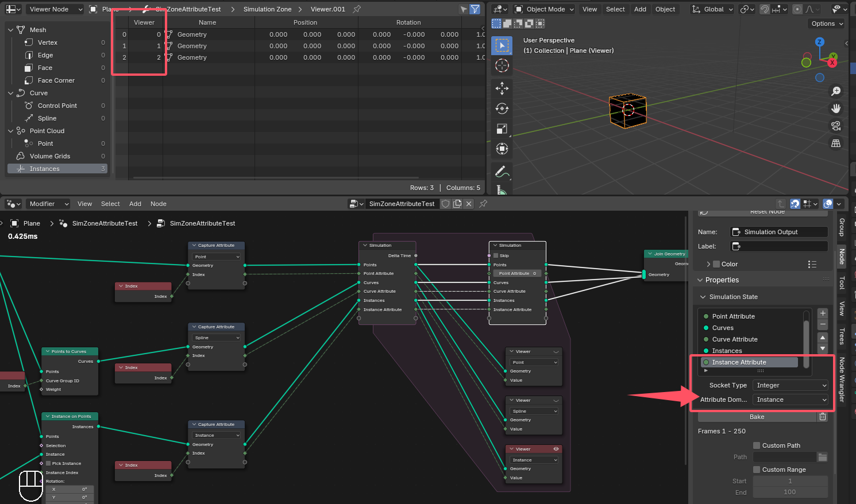This screenshot has height=504, width=856.
Task: Collapse the Simulation State panel
Action: pos(703,297)
